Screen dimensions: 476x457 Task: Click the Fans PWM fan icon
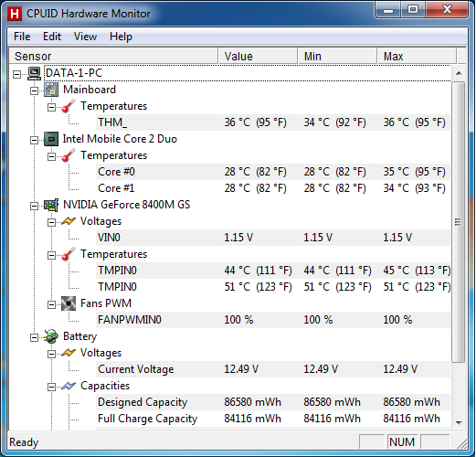[x=69, y=303]
